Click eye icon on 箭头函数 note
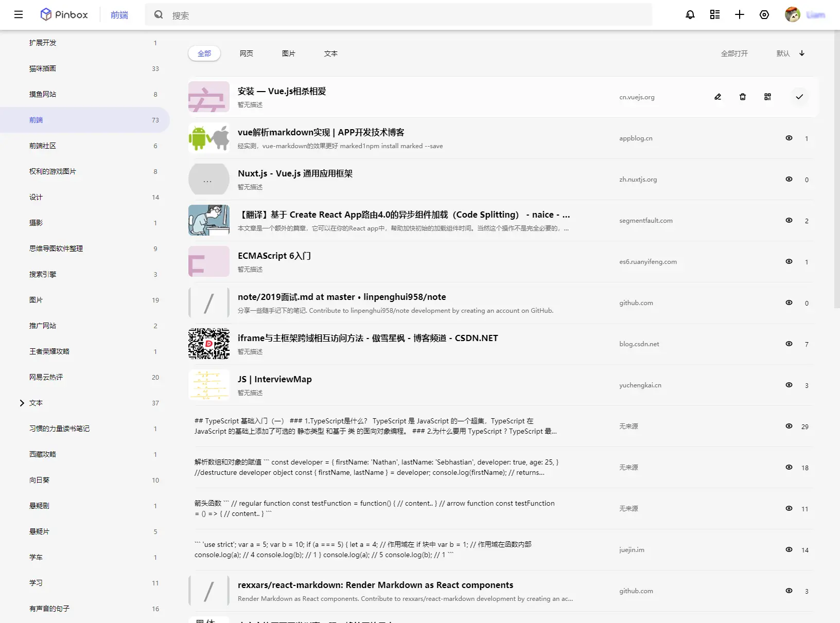Viewport: 840px width, 623px height. (x=789, y=508)
